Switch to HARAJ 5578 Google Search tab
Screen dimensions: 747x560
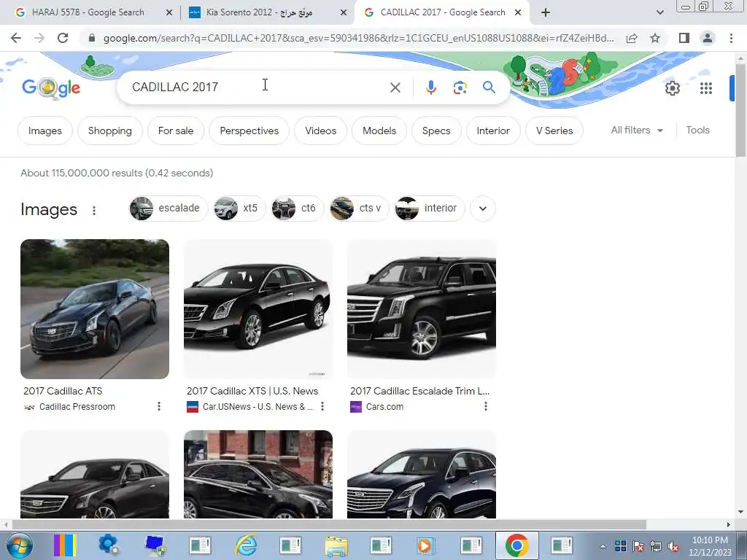click(88, 12)
